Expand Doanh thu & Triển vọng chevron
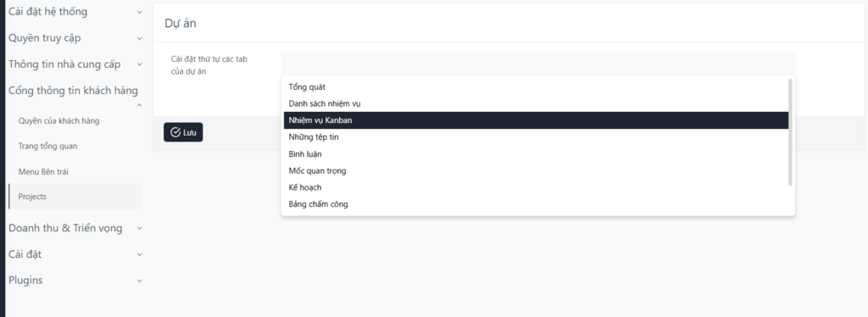The image size is (868, 317). point(140,228)
